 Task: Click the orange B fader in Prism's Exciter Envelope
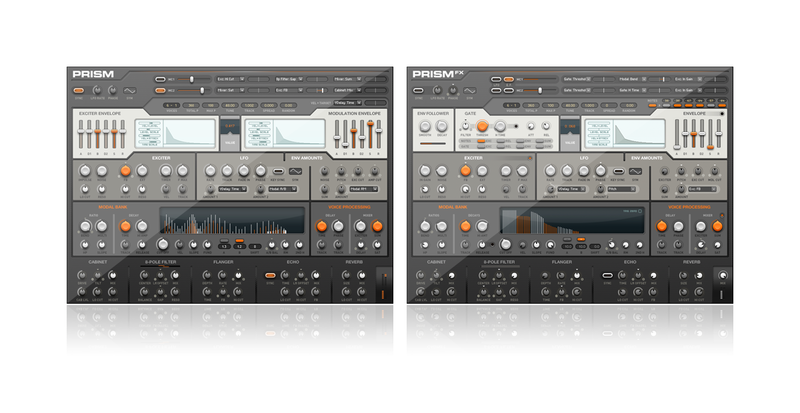pyautogui.click(x=97, y=131)
